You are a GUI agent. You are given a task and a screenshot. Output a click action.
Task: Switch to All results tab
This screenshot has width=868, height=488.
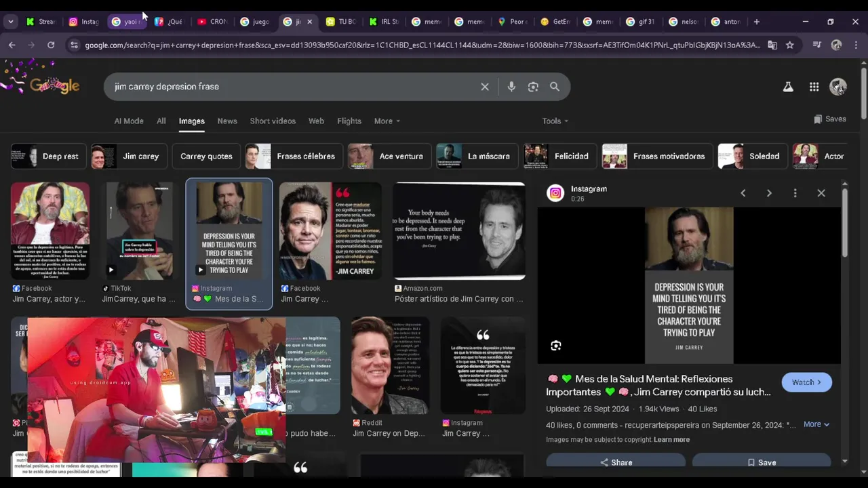(x=161, y=121)
